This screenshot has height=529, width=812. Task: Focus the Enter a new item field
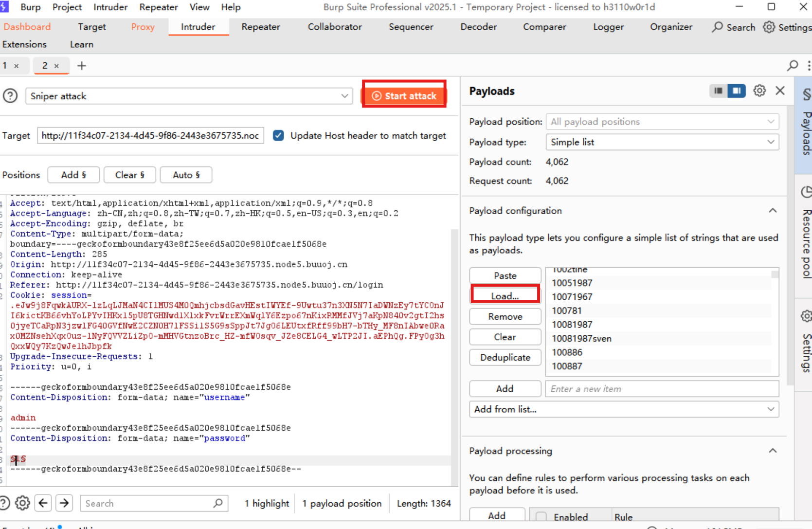pos(663,389)
